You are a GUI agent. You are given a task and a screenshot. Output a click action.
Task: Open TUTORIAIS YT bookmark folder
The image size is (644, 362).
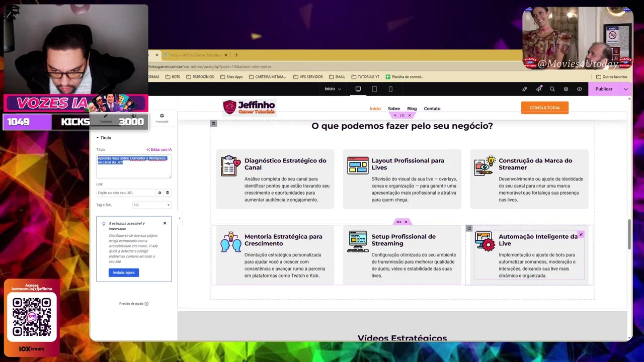pos(365,77)
